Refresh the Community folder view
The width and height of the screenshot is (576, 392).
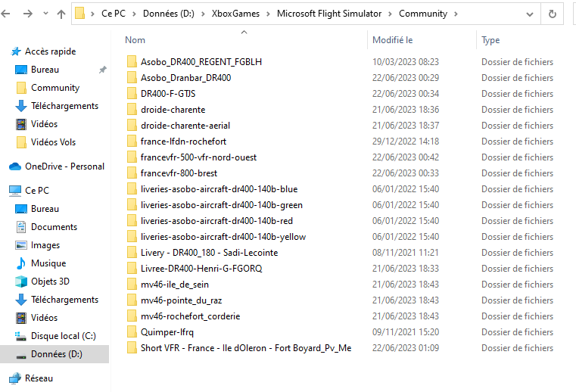click(552, 14)
